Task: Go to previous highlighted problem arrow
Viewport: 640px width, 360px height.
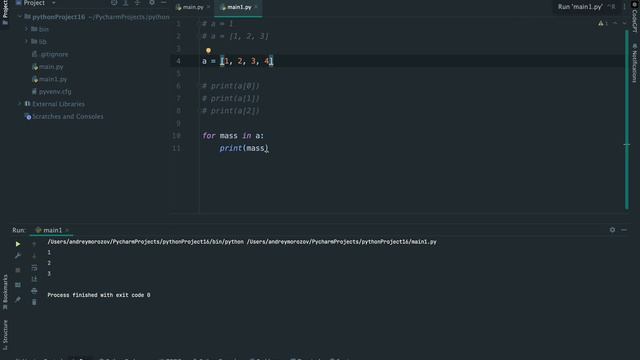Action: point(615,24)
